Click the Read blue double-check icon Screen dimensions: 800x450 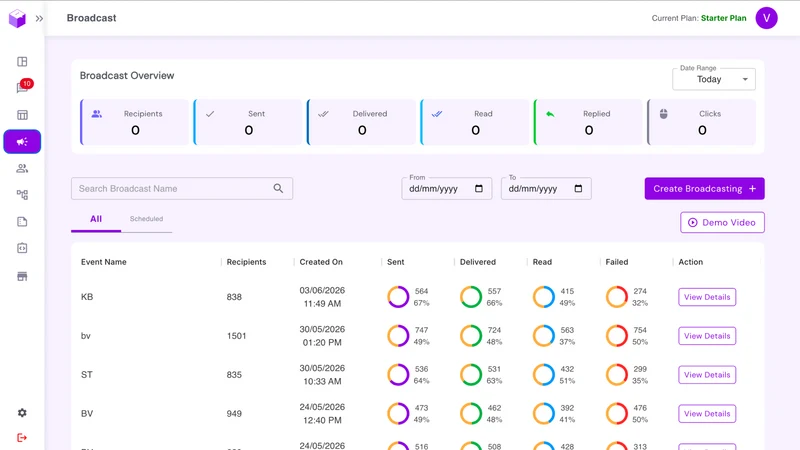[x=437, y=114]
